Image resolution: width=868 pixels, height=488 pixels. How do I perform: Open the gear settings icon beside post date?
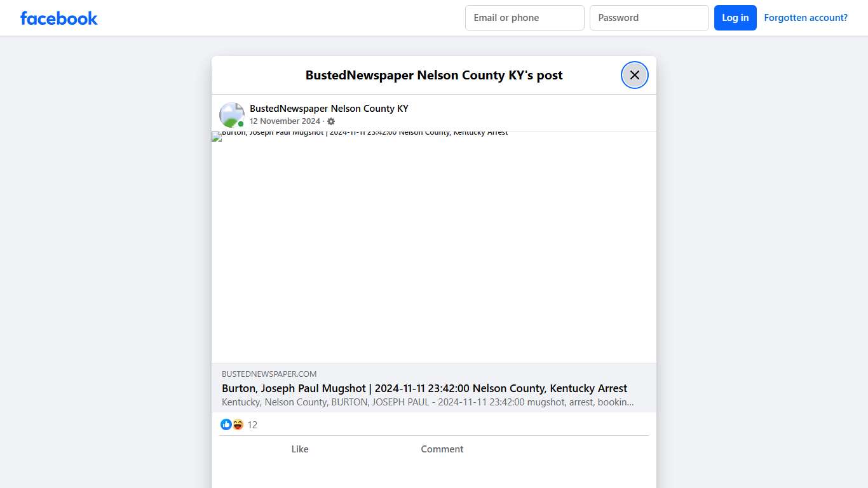point(331,121)
